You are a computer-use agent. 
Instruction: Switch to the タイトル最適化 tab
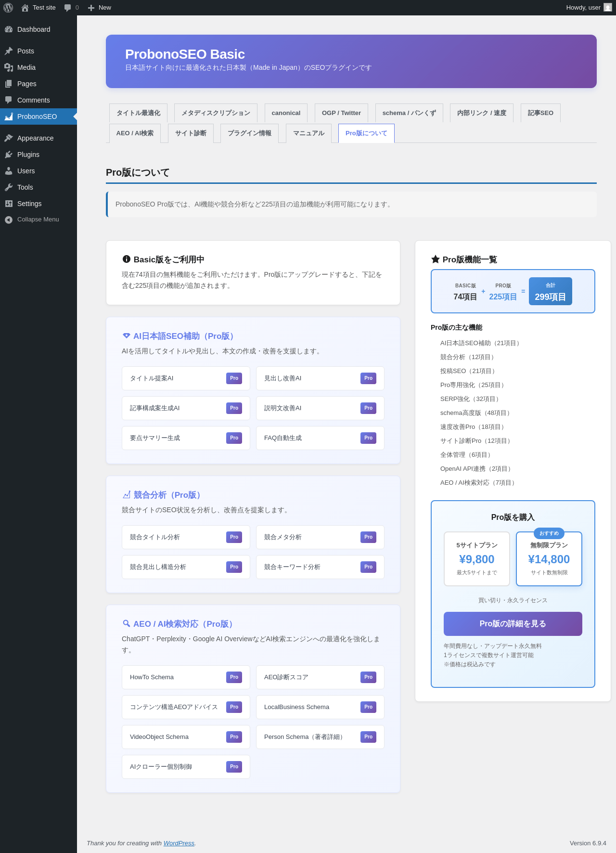[x=138, y=113]
